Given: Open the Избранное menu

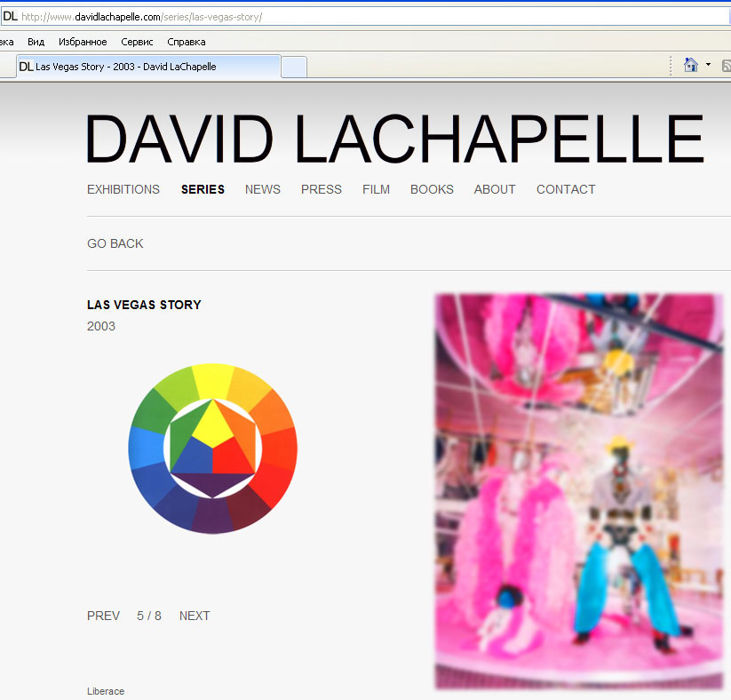Looking at the screenshot, I should coord(83,42).
